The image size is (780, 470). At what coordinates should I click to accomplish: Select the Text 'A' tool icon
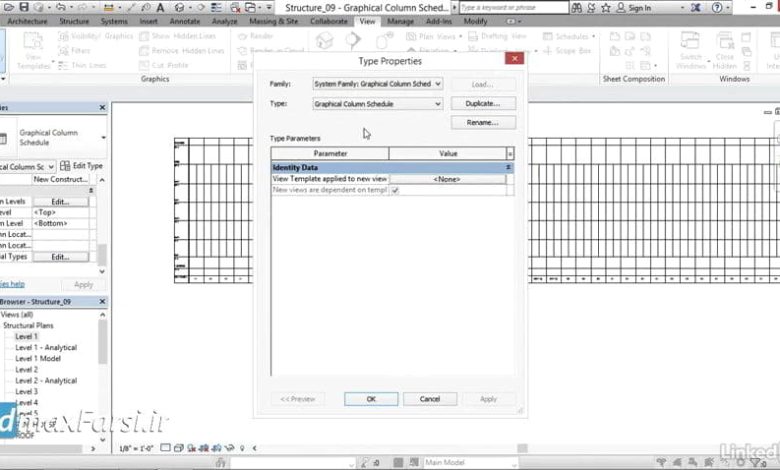[x=160, y=7]
